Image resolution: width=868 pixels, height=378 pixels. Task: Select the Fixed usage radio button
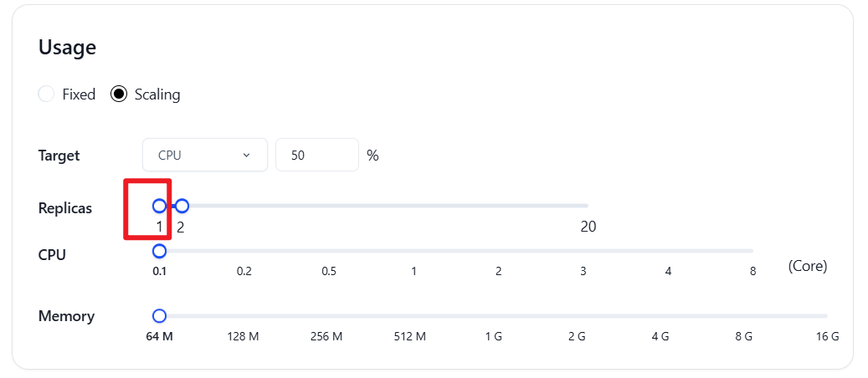(46, 94)
